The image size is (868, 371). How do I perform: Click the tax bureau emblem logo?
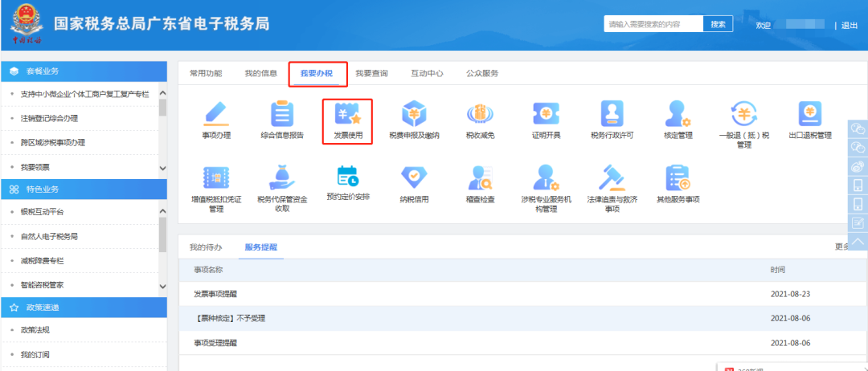[27, 23]
